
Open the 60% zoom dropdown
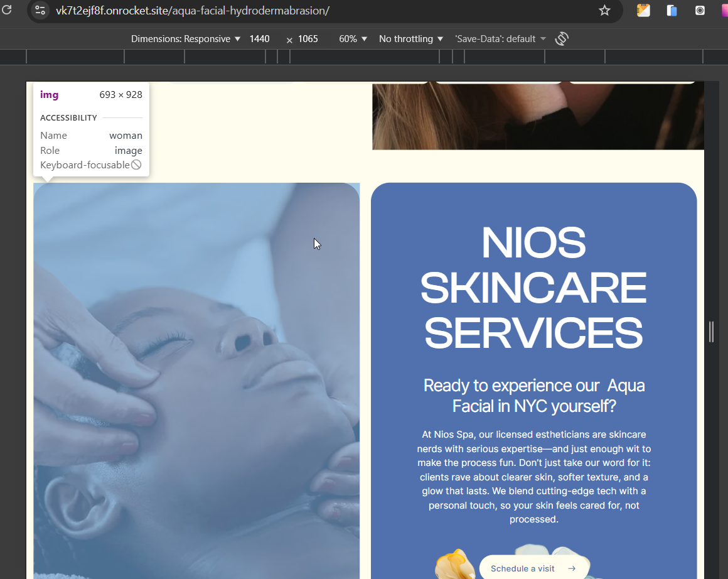pos(353,39)
